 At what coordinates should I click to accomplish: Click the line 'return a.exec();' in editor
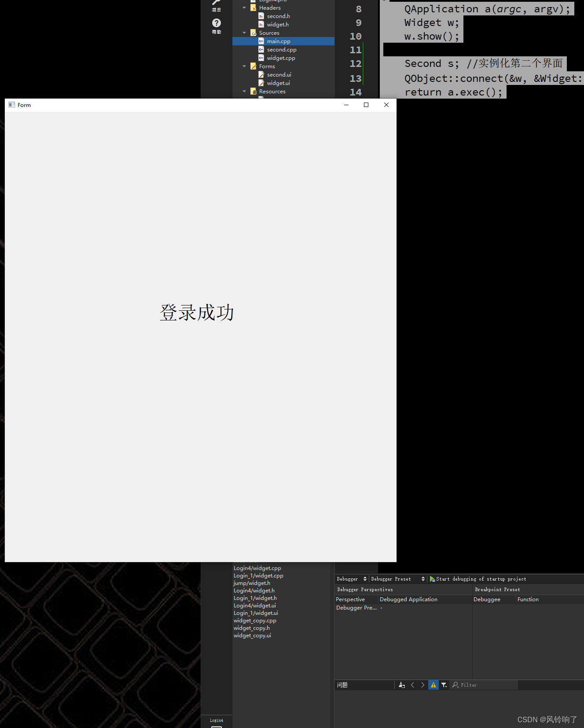coord(453,92)
